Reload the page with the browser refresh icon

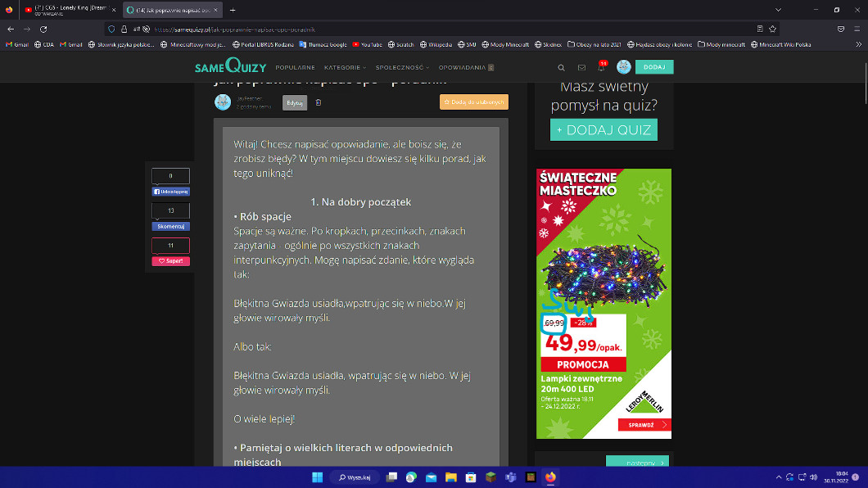coord(45,29)
